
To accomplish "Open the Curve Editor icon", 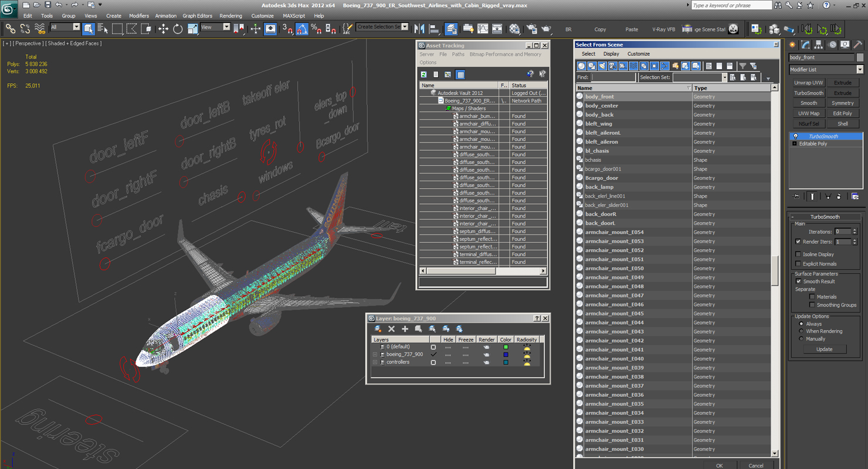I will (483, 29).
